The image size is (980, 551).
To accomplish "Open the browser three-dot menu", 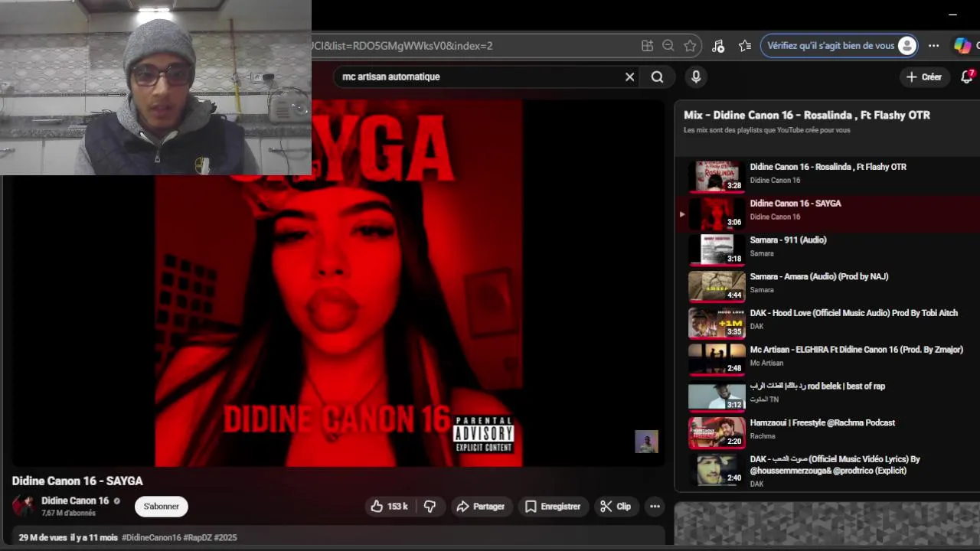I will (x=933, y=46).
